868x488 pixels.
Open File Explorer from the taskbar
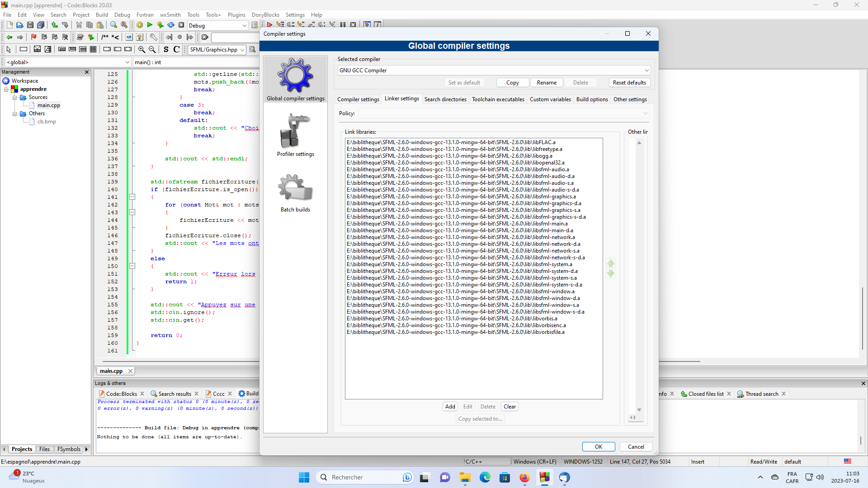465,477
